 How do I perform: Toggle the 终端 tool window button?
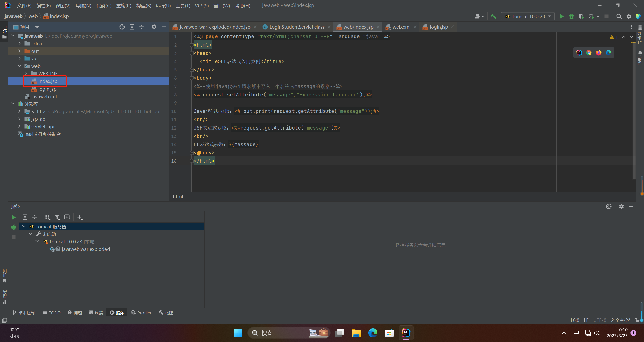coord(96,313)
